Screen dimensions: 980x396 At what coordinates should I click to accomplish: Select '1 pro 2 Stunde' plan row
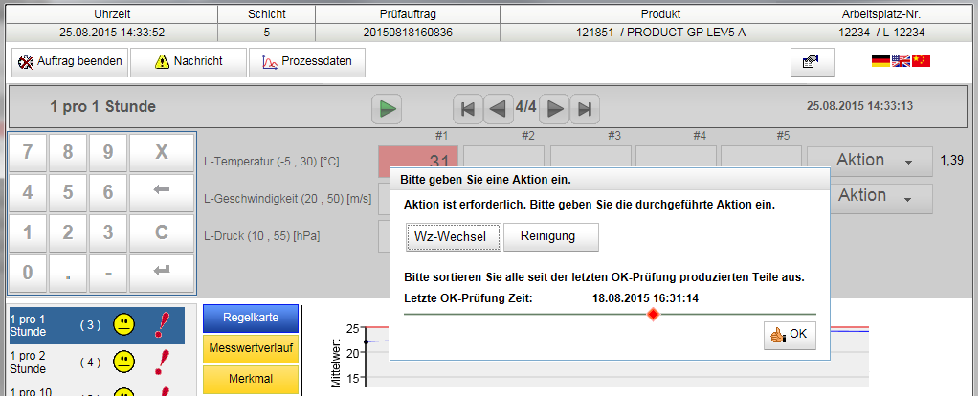coord(97,362)
